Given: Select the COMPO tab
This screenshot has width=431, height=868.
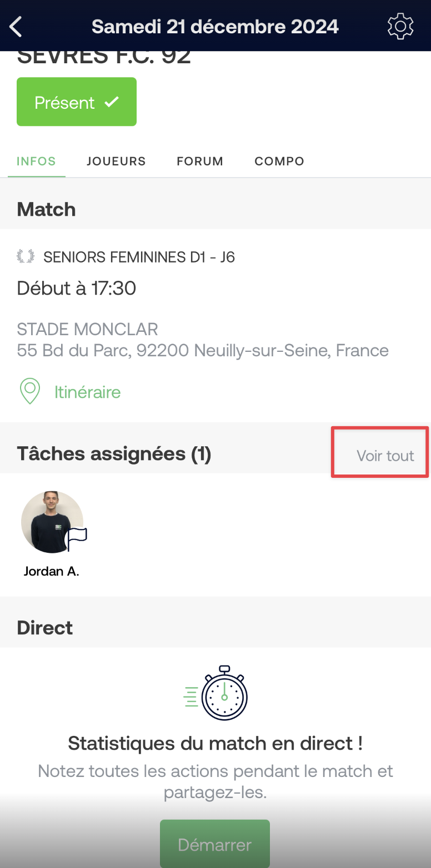Looking at the screenshot, I should (x=279, y=161).
